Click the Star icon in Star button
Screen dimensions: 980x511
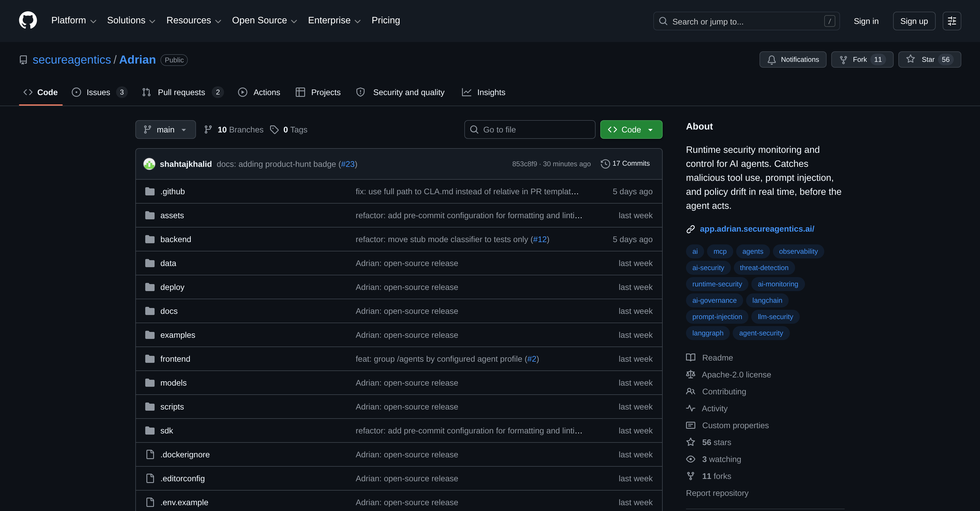coord(910,60)
